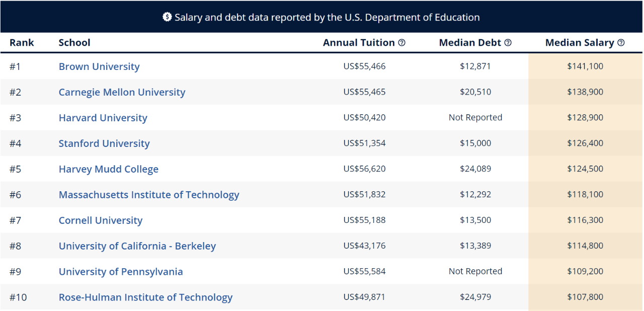
Task: Visit the Harvard University link
Action: click(103, 118)
